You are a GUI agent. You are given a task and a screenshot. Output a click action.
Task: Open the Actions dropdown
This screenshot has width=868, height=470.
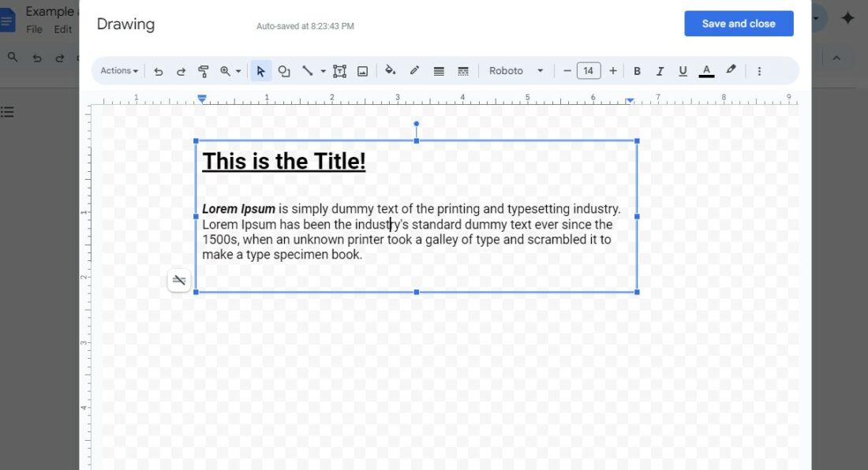[x=117, y=70]
